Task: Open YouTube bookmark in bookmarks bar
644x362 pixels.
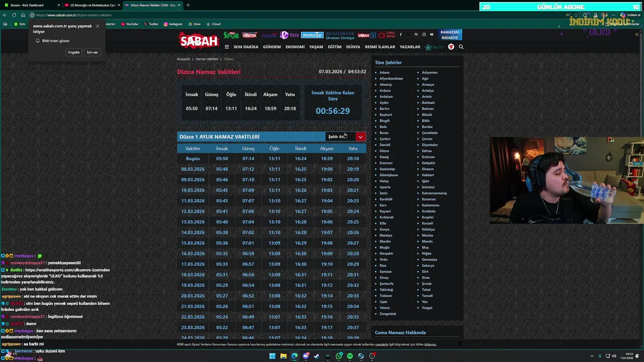Action: click(x=129, y=24)
